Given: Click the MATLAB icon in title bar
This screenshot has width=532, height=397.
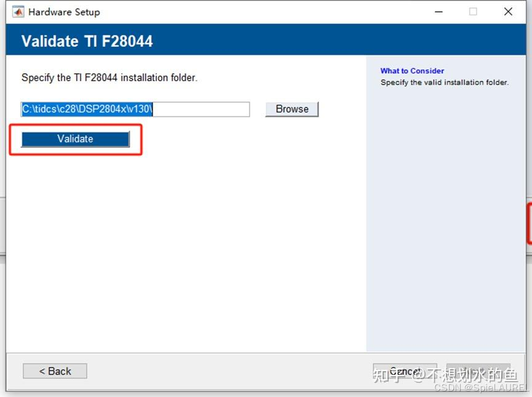Looking at the screenshot, I should [18, 12].
